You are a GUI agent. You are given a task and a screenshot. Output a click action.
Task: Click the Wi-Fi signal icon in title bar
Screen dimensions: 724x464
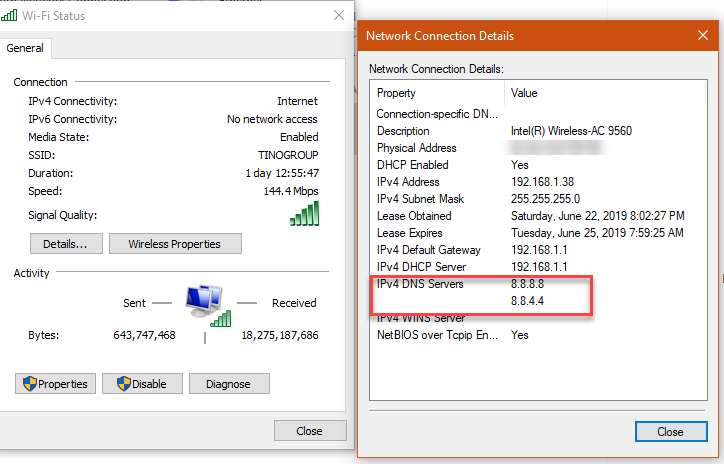(9, 15)
